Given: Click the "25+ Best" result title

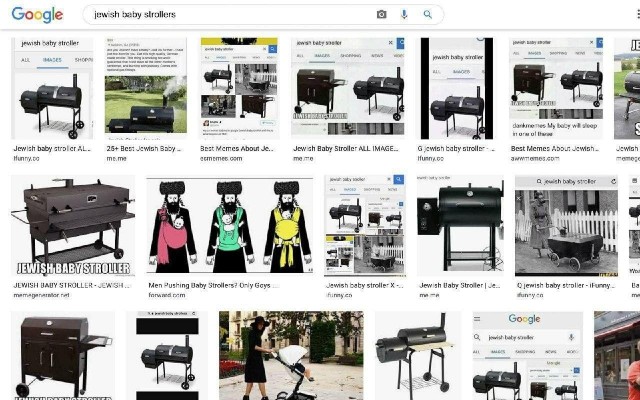Looking at the screenshot, I should coord(145,148).
